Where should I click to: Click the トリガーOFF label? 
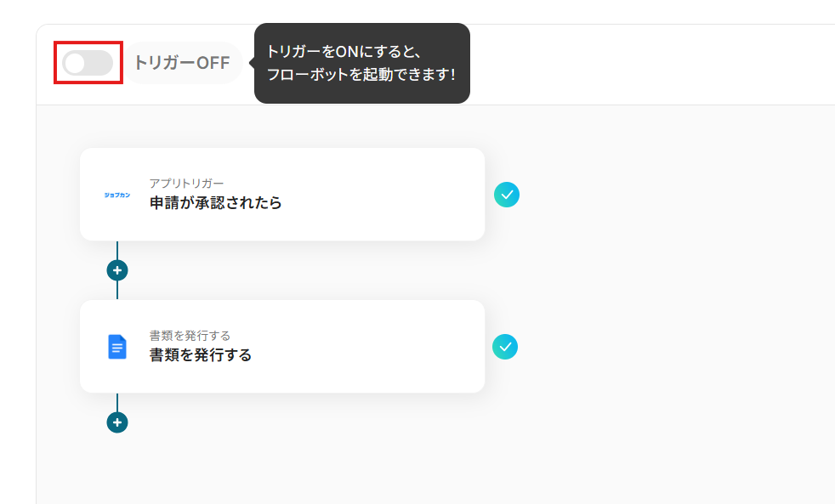click(182, 63)
